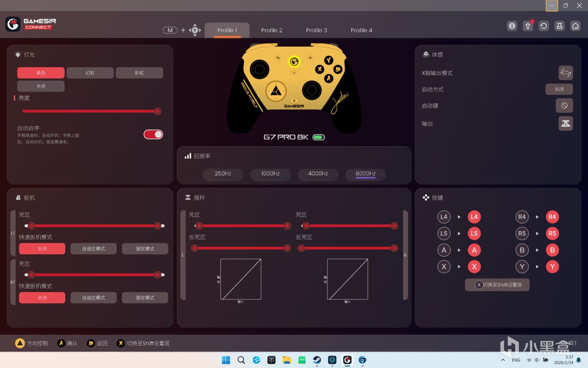Image resolution: width=588 pixels, height=368 pixels.
Task: Set the polling rate to 250Hz
Action: coord(223,174)
